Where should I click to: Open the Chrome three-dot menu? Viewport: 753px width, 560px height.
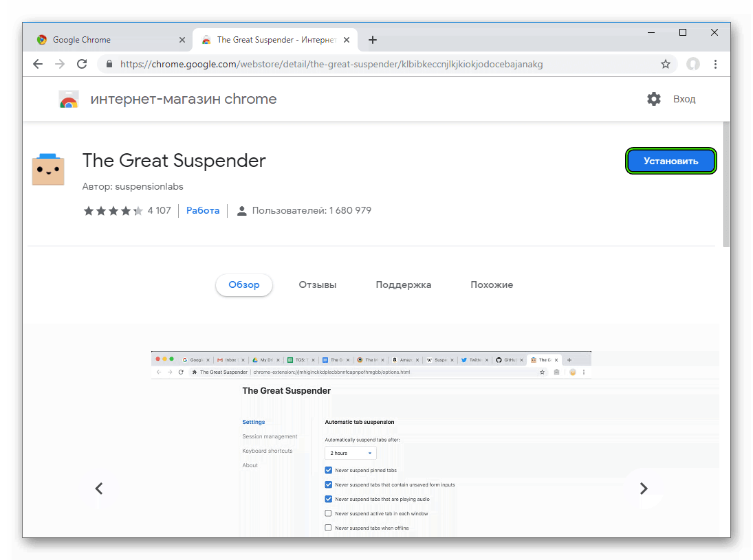point(716,64)
